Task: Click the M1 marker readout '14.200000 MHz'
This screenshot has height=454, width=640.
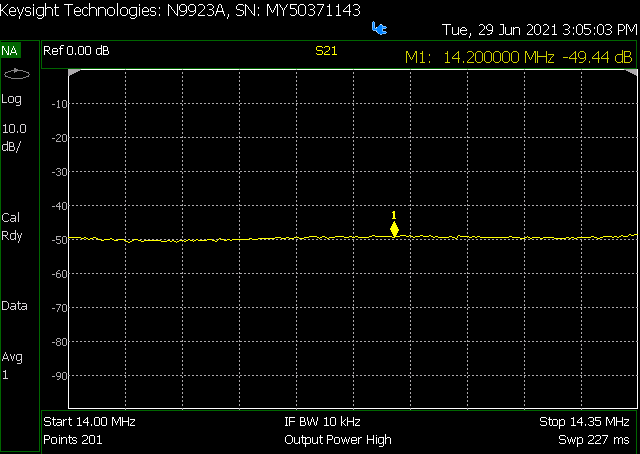Action: [x=498, y=57]
